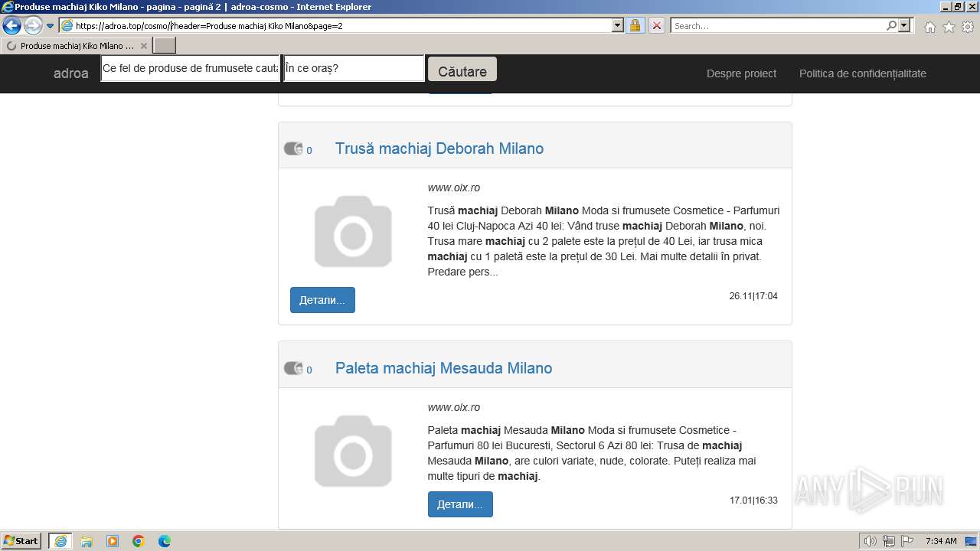This screenshot has width=980, height=551.
Task: Click the system tray volume icon
Action: 871,541
